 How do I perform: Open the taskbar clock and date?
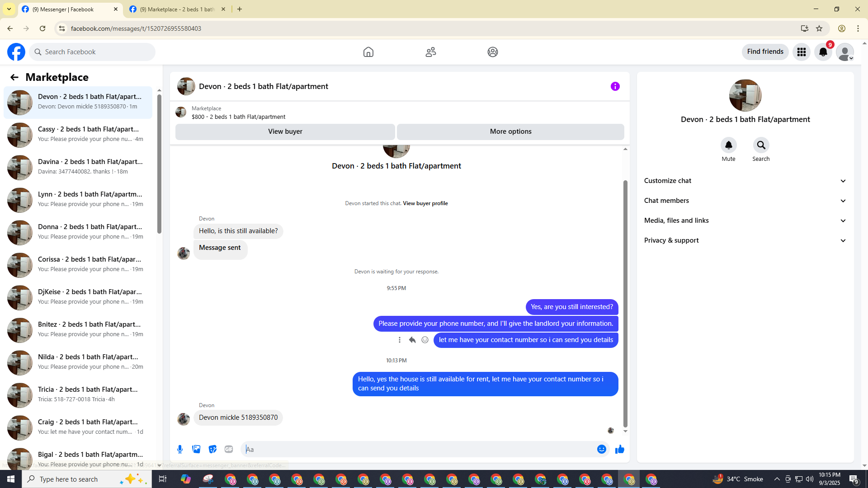tap(829, 479)
